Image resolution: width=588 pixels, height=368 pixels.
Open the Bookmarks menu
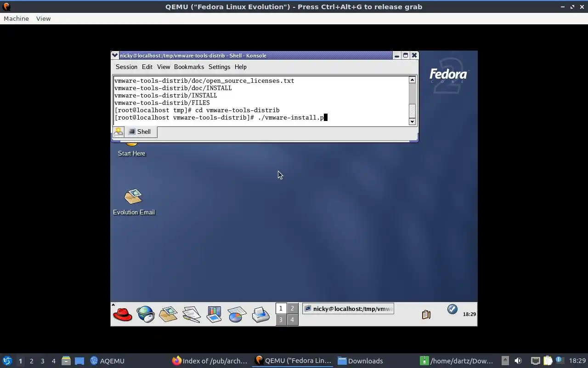tap(189, 67)
